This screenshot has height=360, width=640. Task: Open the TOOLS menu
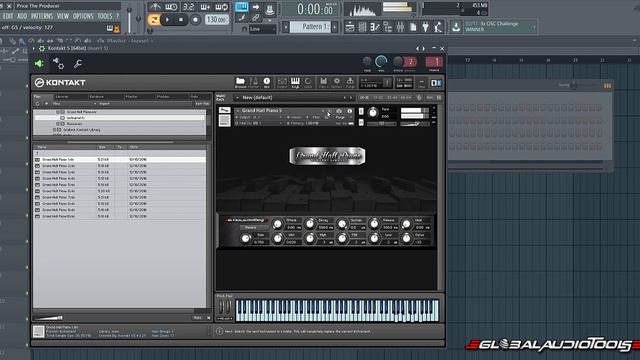(x=104, y=16)
